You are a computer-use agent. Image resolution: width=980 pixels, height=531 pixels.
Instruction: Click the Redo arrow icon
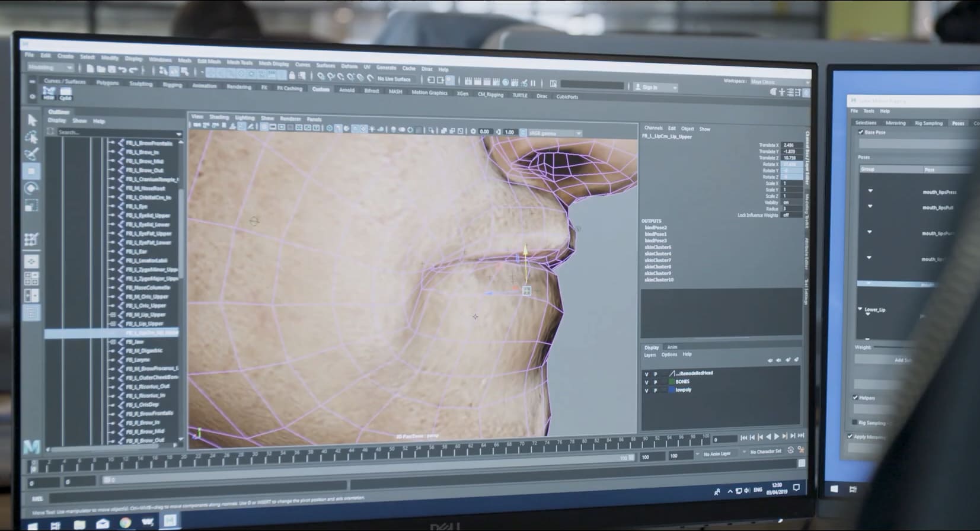tap(133, 70)
